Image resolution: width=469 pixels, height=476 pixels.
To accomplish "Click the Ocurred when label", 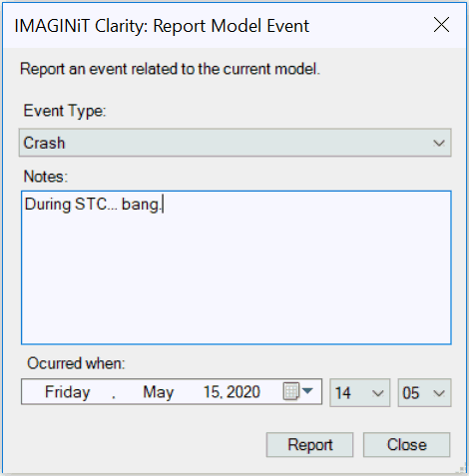I will (x=76, y=363).
